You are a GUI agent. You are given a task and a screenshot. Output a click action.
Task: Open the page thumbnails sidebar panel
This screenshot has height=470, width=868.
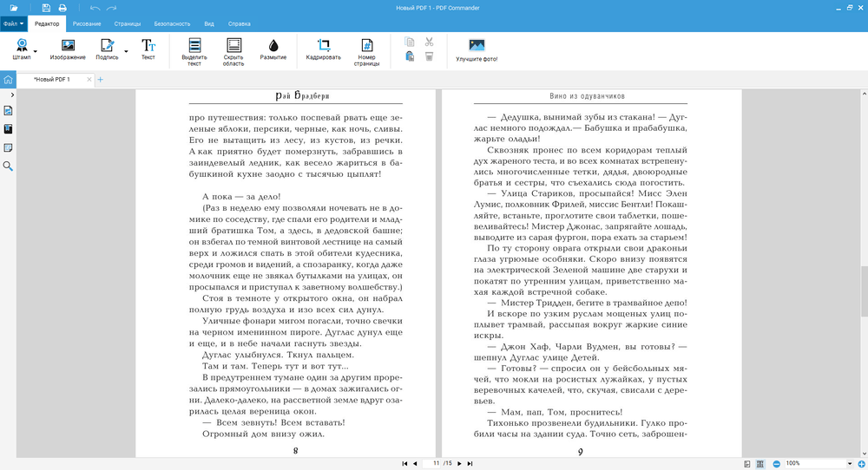click(x=8, y=111)
